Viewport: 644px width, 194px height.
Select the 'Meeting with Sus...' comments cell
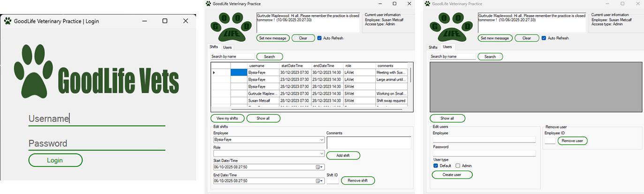tap(392, 73)
